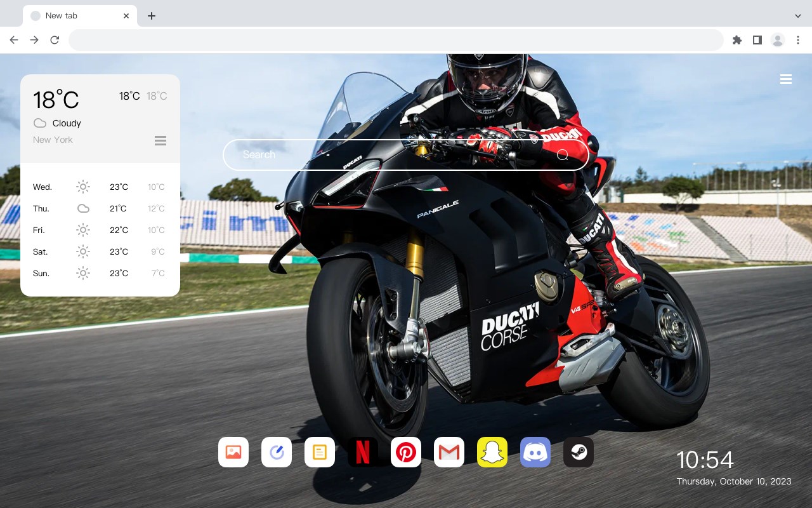Go back to previous page
Image resolution: width=812 pixels, height=508 pixels.
click(14, 40)
